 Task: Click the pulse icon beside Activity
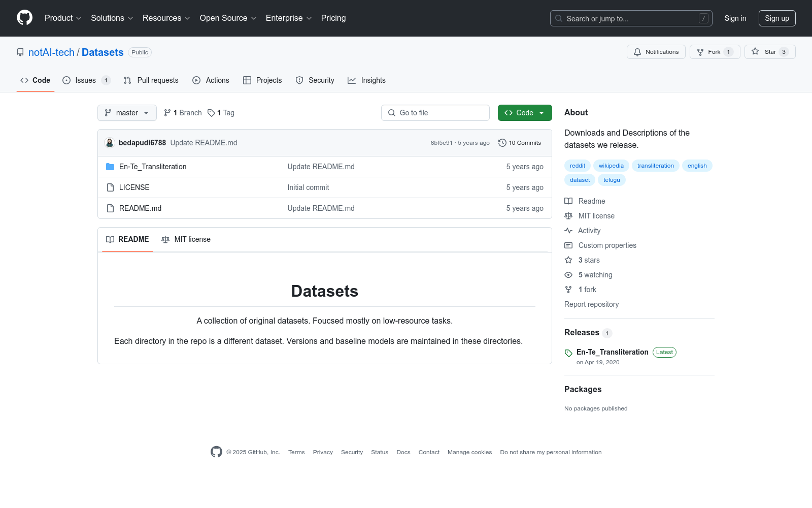coord(568,231)
